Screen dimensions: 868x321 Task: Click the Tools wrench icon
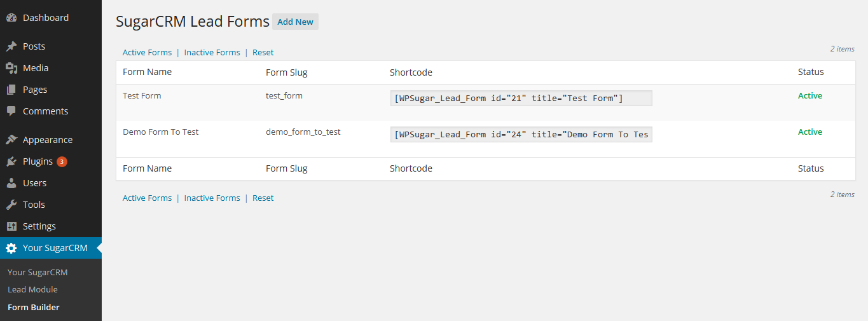tap(11, 205)
